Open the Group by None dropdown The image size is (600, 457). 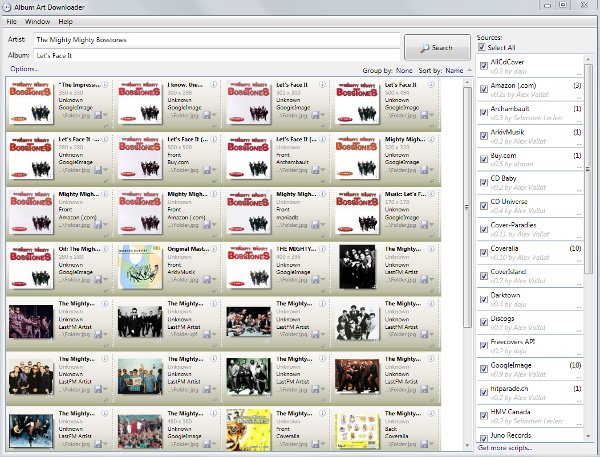[x=404, y=70]
